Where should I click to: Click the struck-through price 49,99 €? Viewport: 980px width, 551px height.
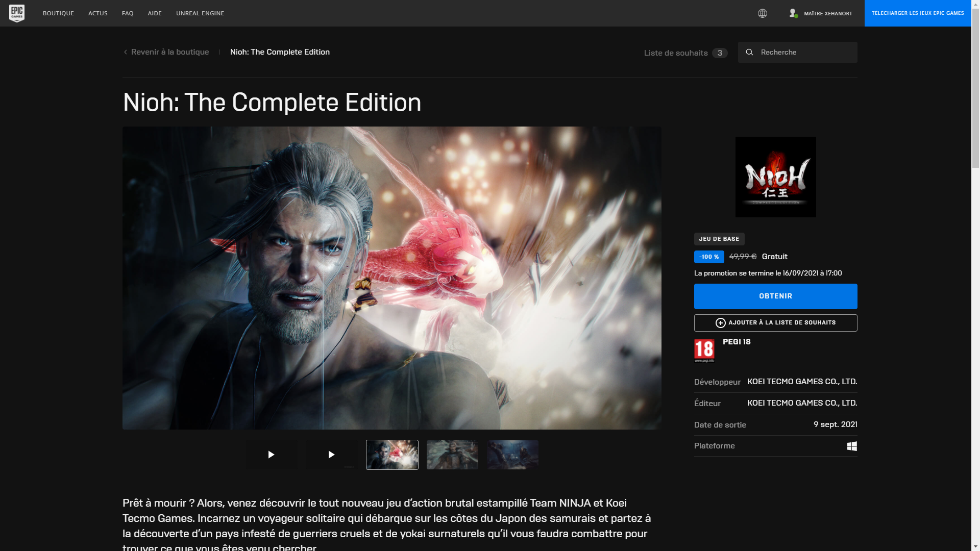[x=743, y=257]
